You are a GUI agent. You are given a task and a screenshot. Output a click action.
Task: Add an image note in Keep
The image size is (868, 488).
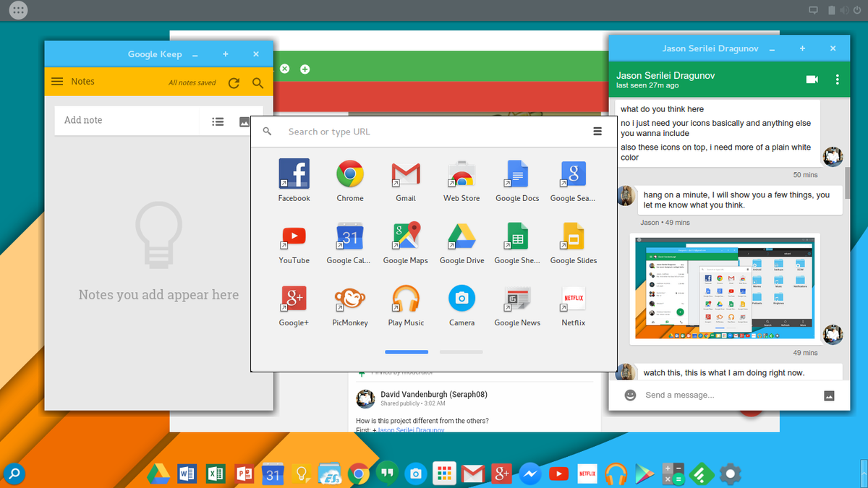pos(244,121)
